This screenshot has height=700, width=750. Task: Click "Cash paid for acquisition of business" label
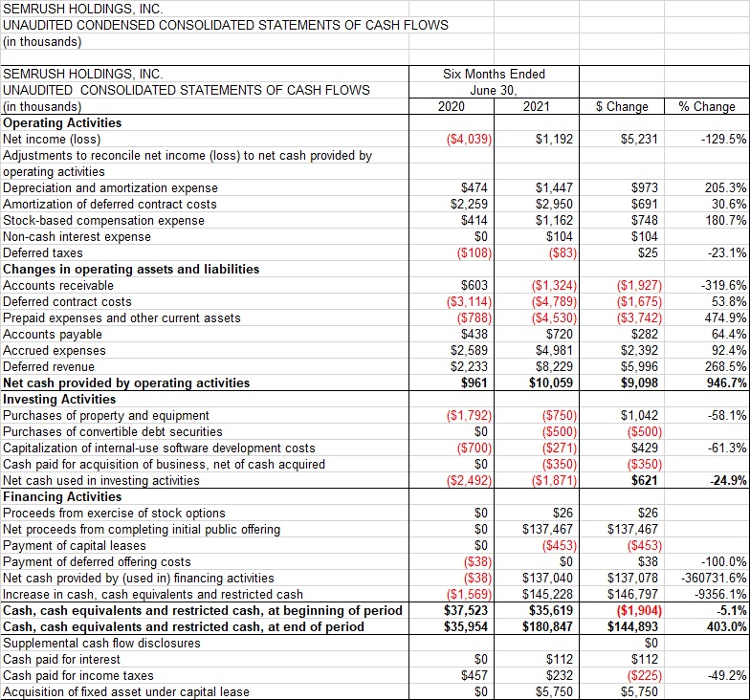tap(164, 465)
